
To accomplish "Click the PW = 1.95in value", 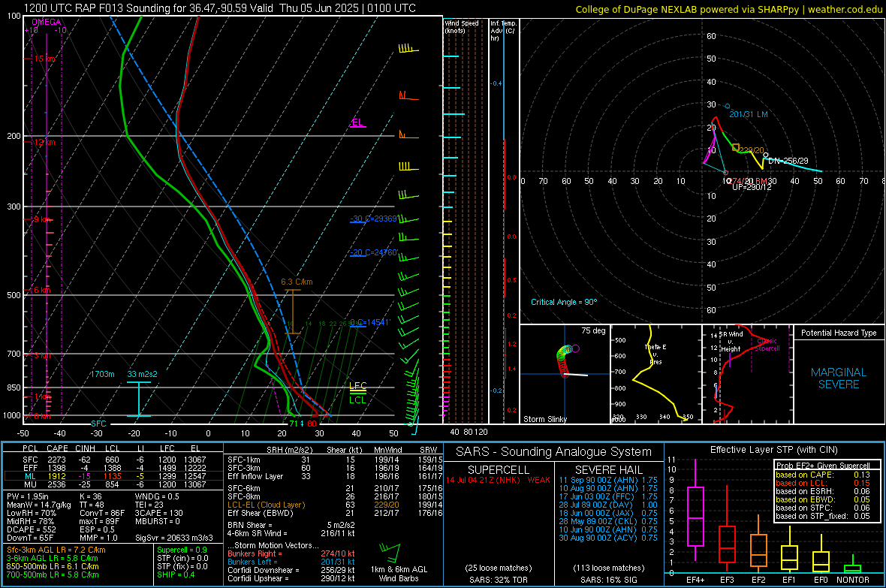I will coord(28,496).
